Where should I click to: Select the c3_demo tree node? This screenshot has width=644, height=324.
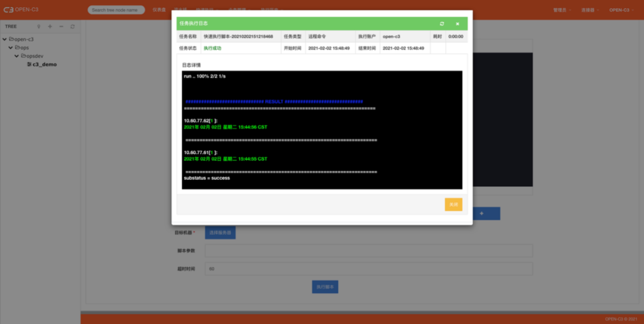coord(44,64)
